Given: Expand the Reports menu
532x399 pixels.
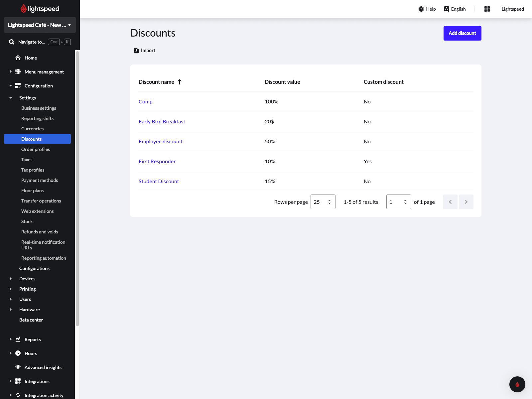Looking at the screenshot, I should pos(11,339).
